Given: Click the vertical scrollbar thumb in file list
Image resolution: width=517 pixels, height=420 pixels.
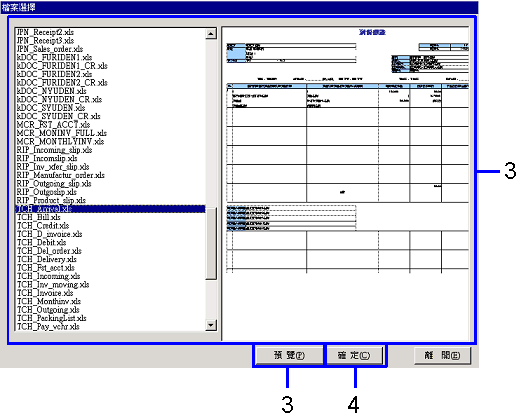Looking at the screenshot, I should [x=211, y=244].
